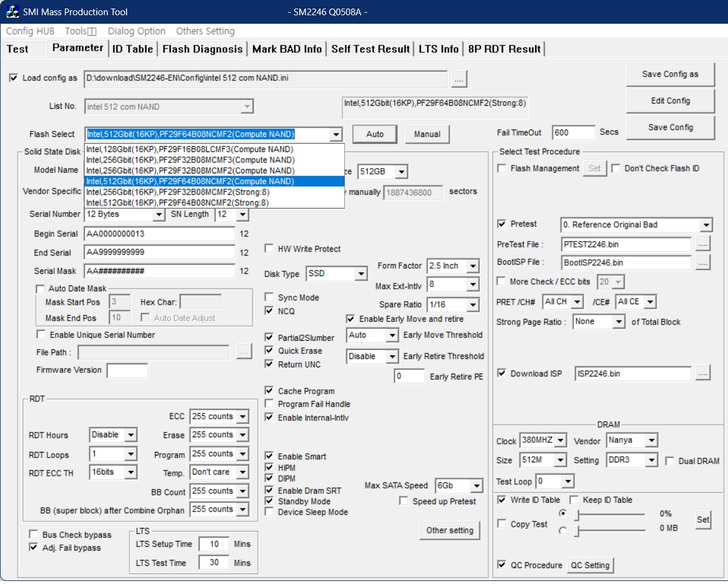Open the Config HUB menu

pyautogui.click(x=30, y=31)
